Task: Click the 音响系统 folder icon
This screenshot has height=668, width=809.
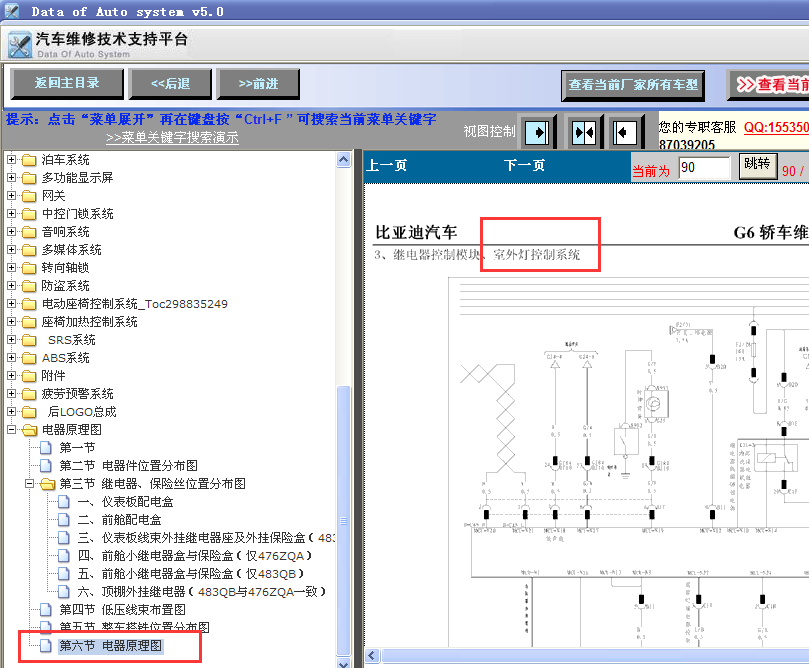Action: coord(29,232)
